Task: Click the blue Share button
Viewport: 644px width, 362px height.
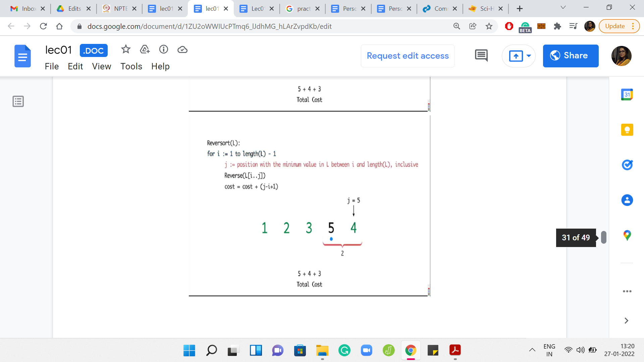Action: 571,56
